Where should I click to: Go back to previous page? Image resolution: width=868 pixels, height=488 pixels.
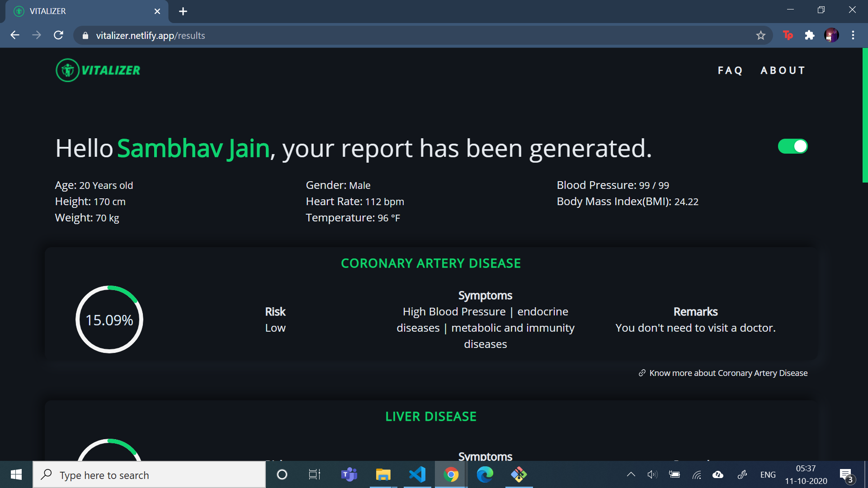(15, 35)
